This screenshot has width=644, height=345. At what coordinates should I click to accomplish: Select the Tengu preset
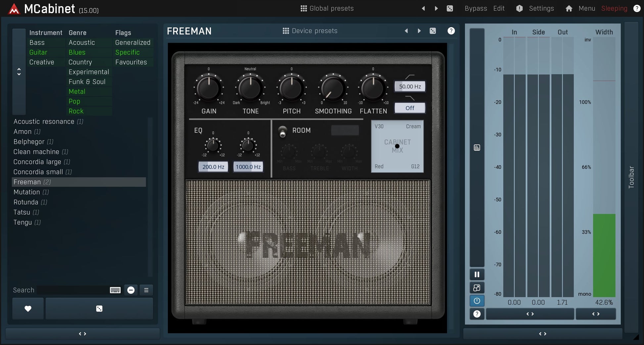tap(23, 222)
